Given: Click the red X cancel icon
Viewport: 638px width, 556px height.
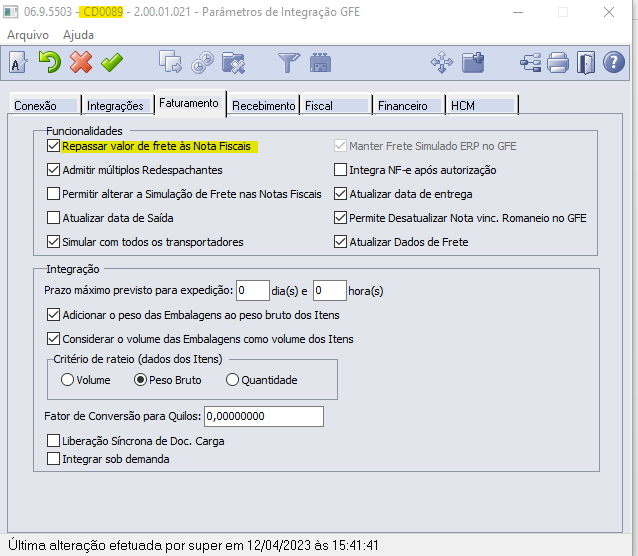Looking at the screenshot, I should 81,63.
